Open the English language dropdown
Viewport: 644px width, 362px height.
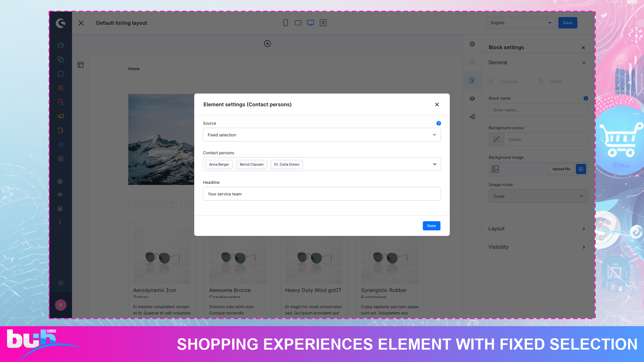(521, 23)
